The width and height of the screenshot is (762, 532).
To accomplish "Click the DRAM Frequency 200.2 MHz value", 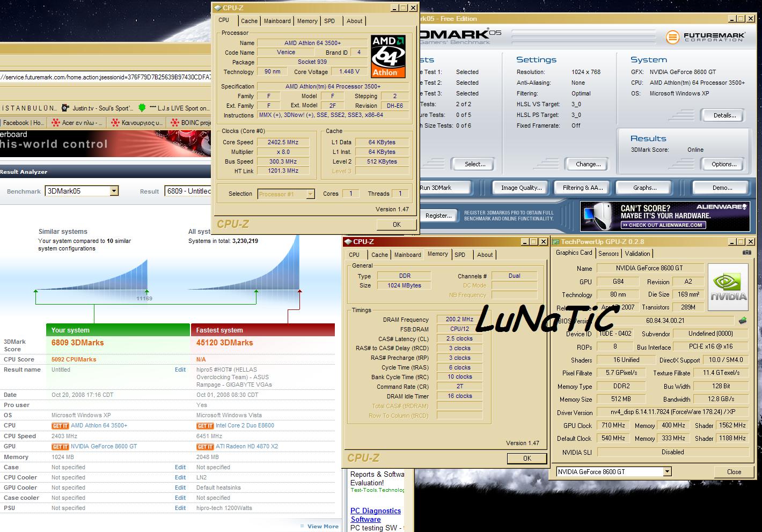I will pyautogui.click(x=459, y=320).
